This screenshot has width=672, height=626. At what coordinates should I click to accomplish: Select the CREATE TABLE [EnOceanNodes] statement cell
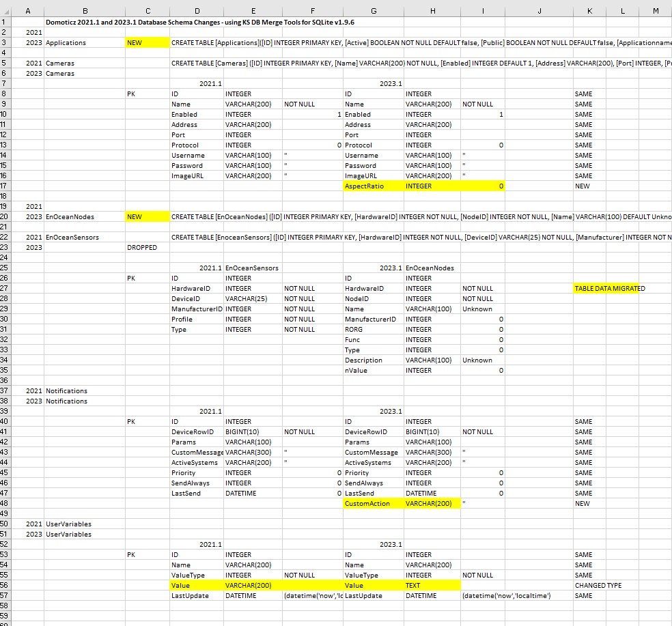pos(421,217)
